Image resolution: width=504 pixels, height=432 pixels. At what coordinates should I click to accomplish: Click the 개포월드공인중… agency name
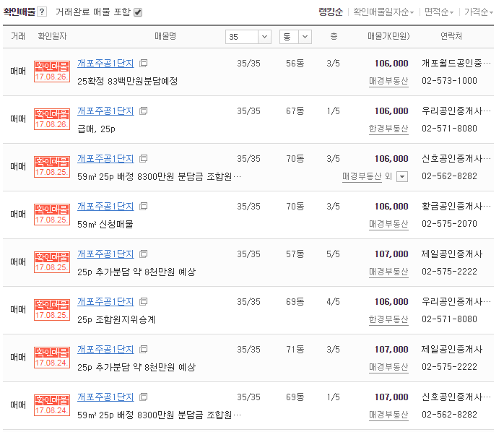456,64
